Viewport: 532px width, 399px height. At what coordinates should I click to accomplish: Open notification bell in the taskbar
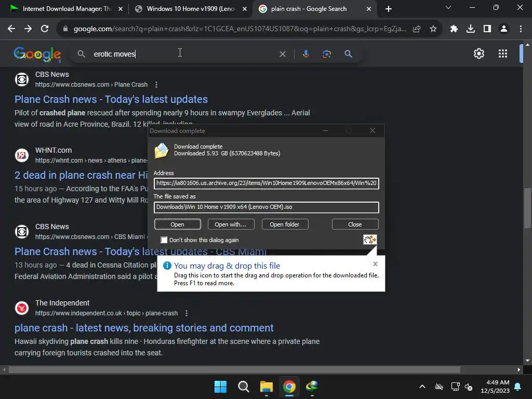click(518, 387)
